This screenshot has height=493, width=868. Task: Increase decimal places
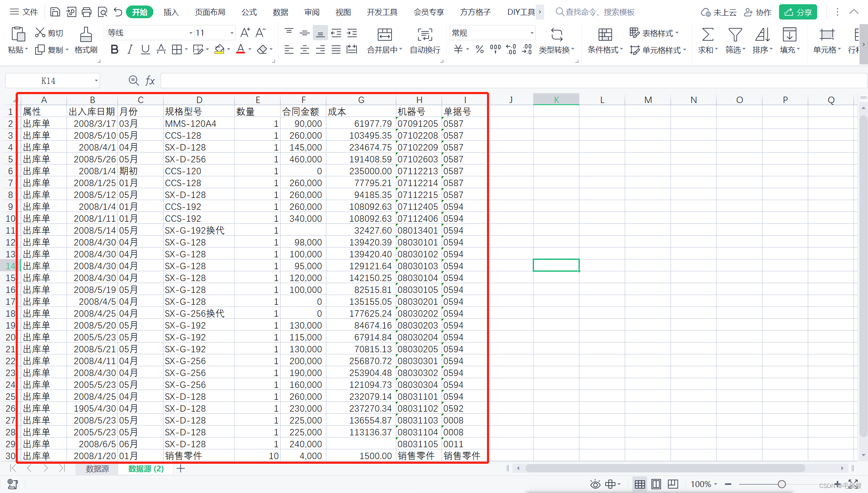pyautogui.click(x=511, y=50)
